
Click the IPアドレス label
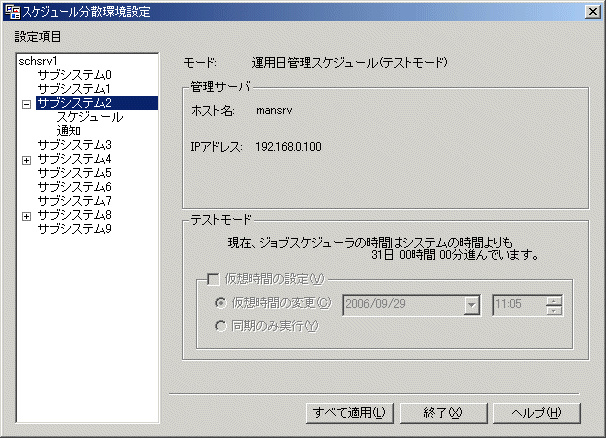216,147
